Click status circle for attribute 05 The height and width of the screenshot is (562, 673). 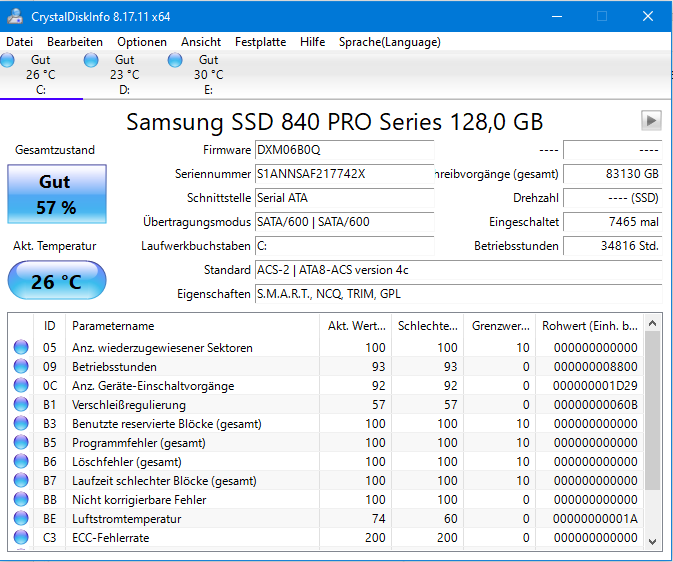coord(21,347)
